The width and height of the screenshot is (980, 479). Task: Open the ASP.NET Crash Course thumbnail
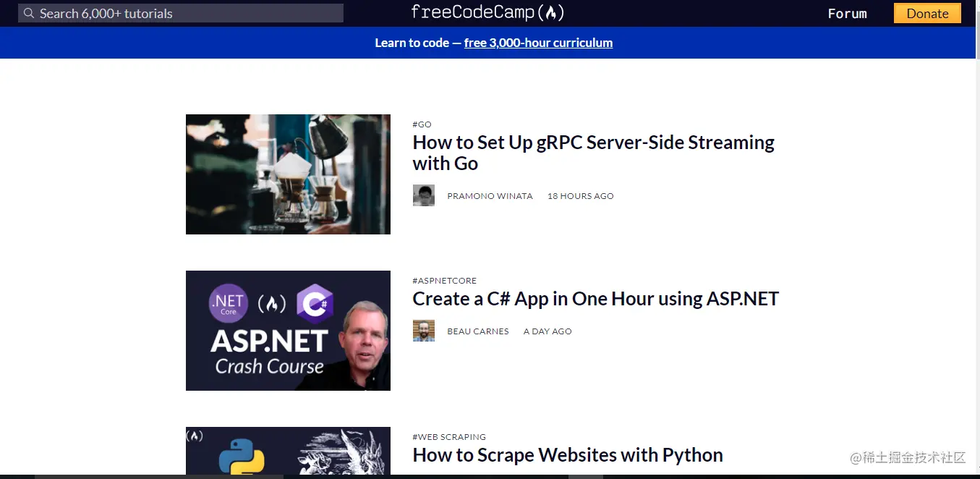pyautogui.click(x=288, y=331)
